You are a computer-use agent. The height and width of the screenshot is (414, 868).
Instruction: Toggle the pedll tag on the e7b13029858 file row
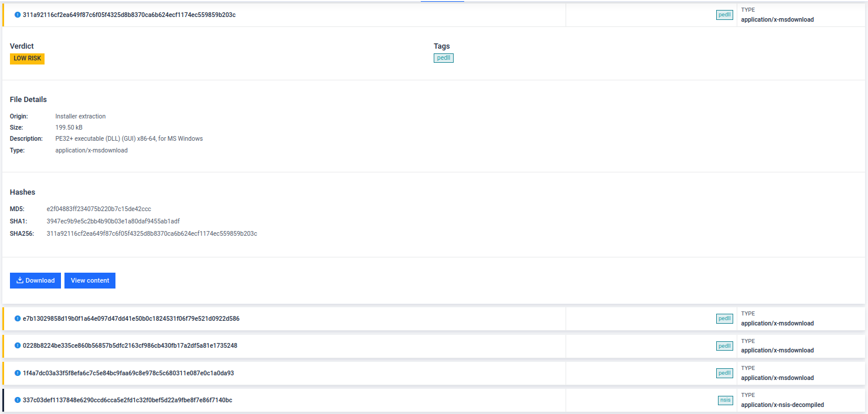(x=724, y=318)
